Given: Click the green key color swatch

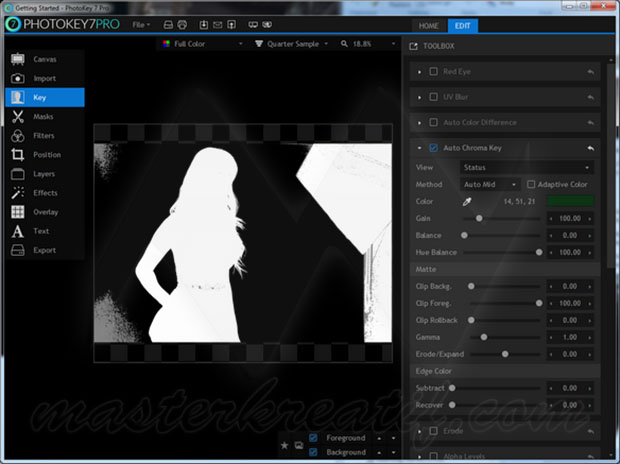Looking at the screenshot, I should click(x=571, y=201).
